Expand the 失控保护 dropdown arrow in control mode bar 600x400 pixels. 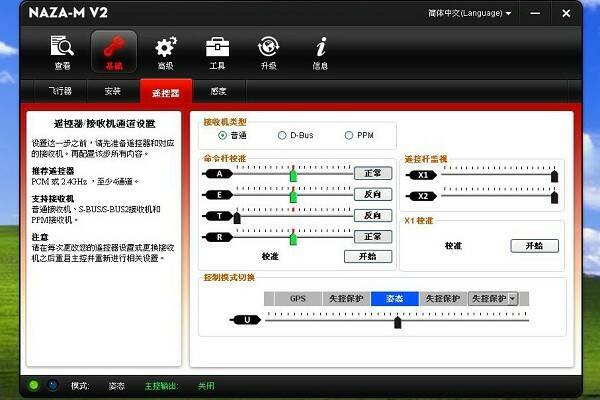513,299
